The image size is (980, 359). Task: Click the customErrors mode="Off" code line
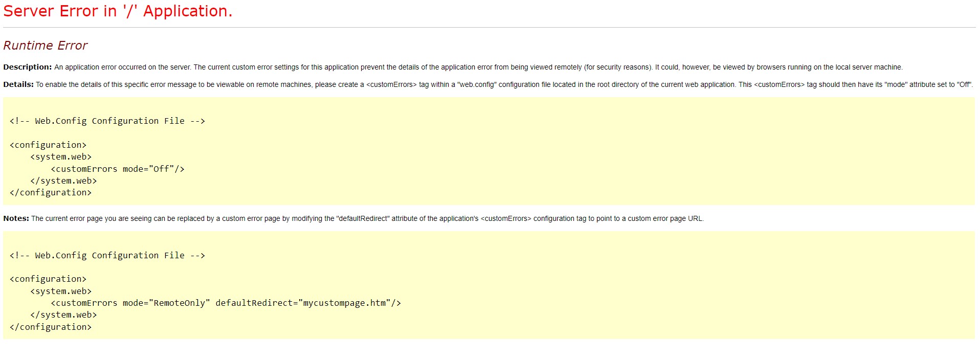coord(117,169)
